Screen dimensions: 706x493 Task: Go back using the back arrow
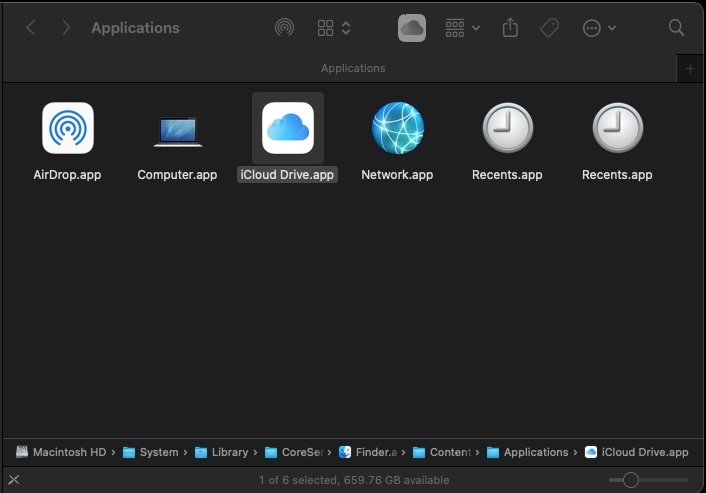point(31,28)
